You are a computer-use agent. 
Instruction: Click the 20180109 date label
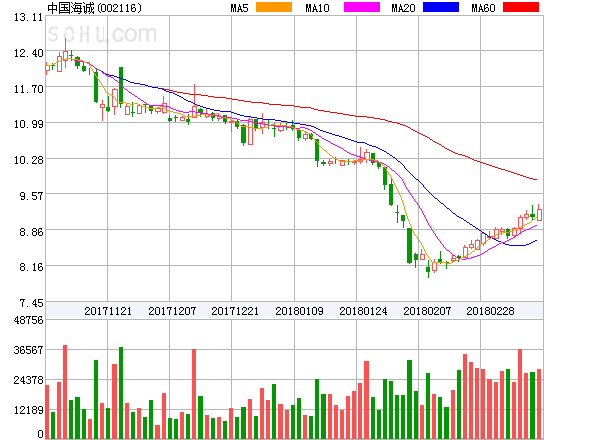tap(299, 311)
